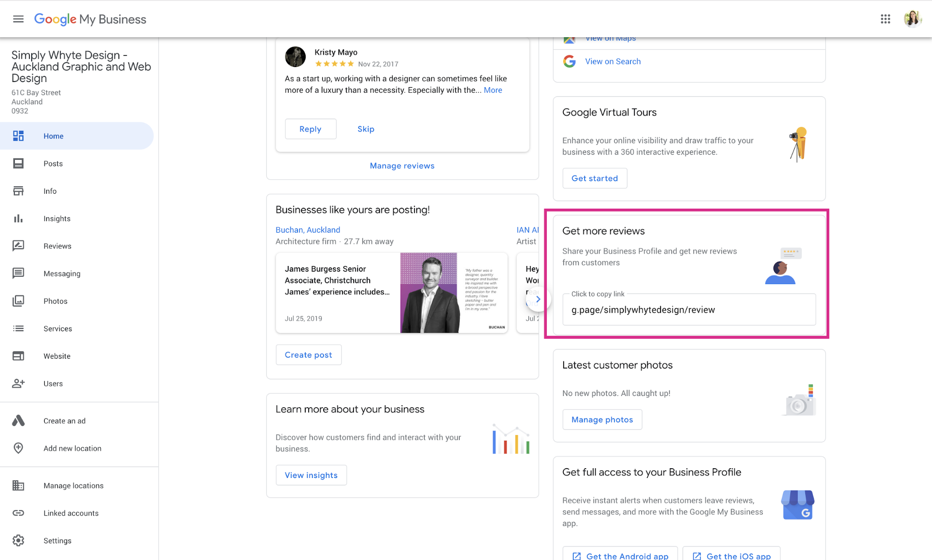Click the Reviews sidebar icon

(18, 246)
